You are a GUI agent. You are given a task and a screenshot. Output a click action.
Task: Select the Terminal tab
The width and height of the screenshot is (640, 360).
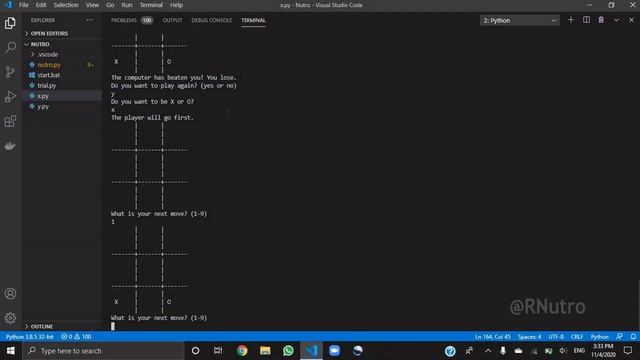click(x=253, y=20)
